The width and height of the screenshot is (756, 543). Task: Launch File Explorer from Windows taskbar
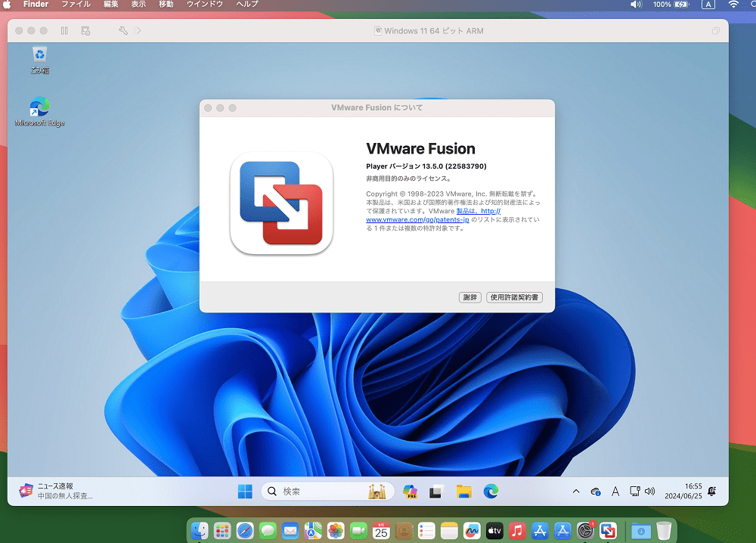(x=464, y=492)
